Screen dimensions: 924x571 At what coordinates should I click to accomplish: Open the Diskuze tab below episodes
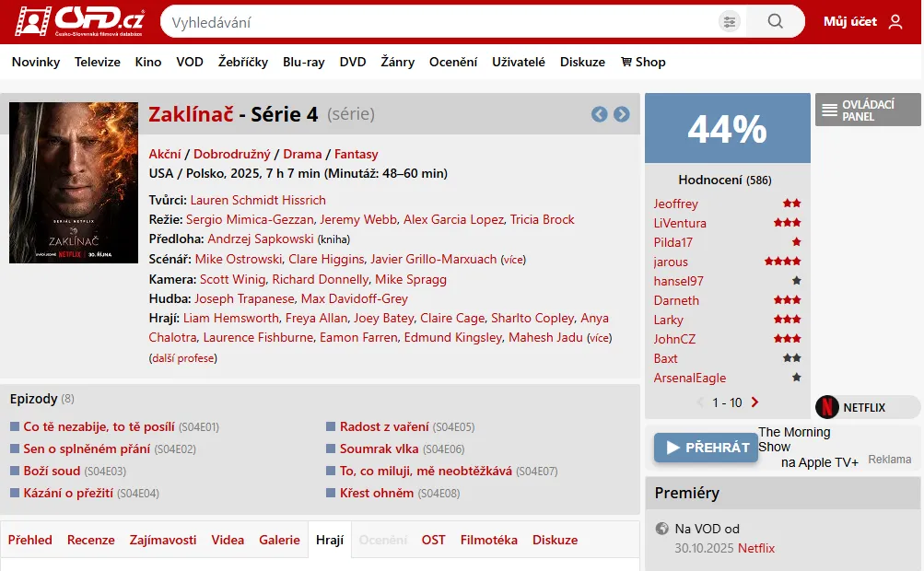click(556, 540)
